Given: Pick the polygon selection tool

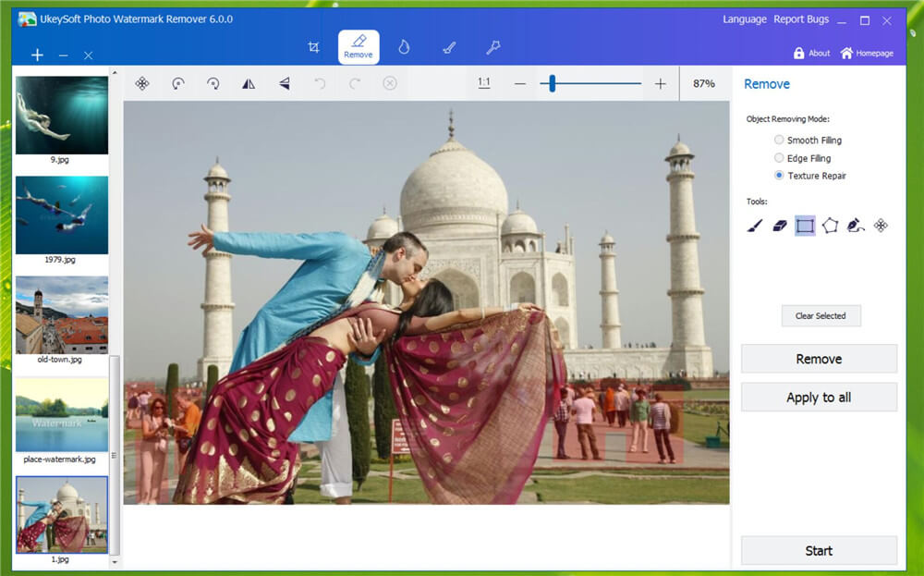Looking at the screenshot, I should tap(830, 226).
